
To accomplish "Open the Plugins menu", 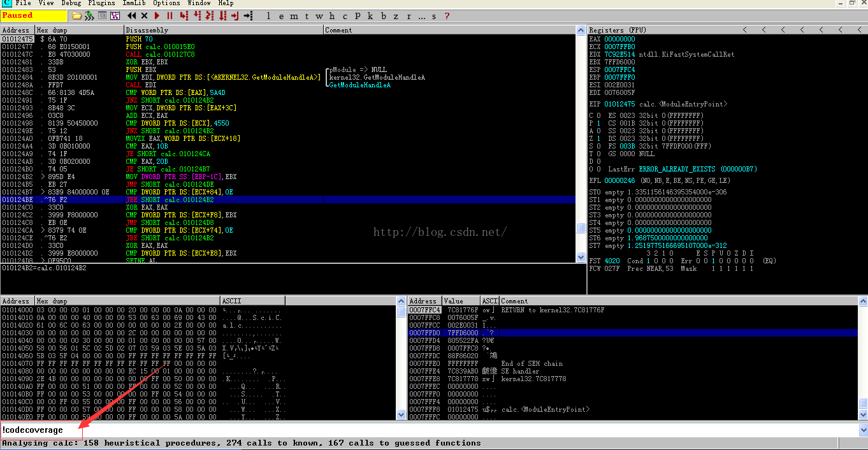I will click(102, 3).
